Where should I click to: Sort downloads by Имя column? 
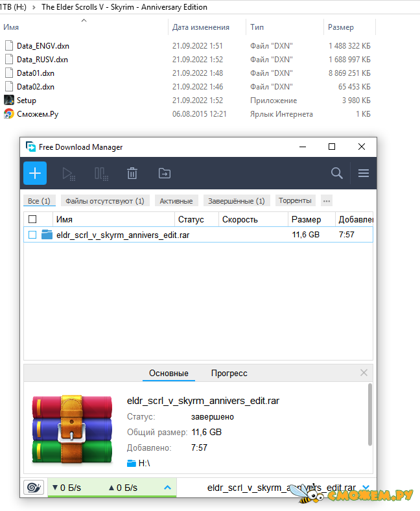coord(113,219)
